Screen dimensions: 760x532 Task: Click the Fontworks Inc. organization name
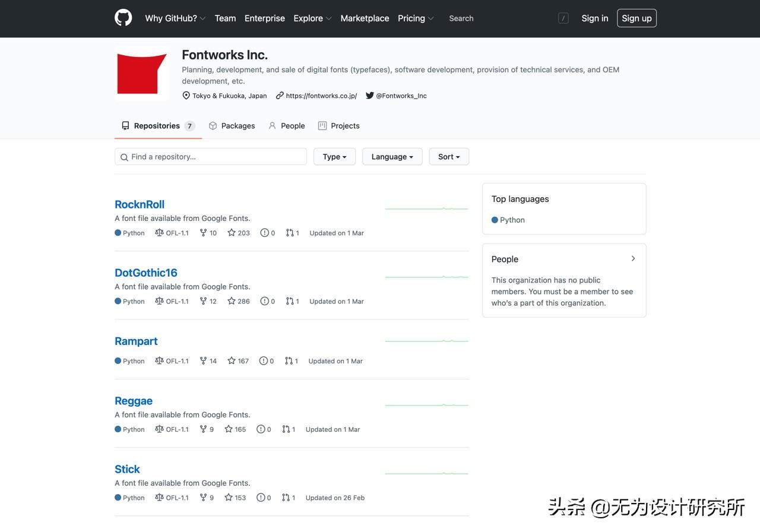[224, 55]
